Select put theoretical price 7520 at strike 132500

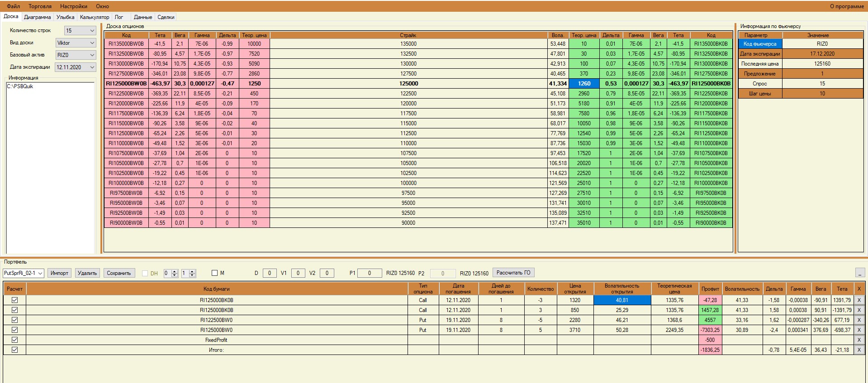pyautogui.click(x=254, y=54)
